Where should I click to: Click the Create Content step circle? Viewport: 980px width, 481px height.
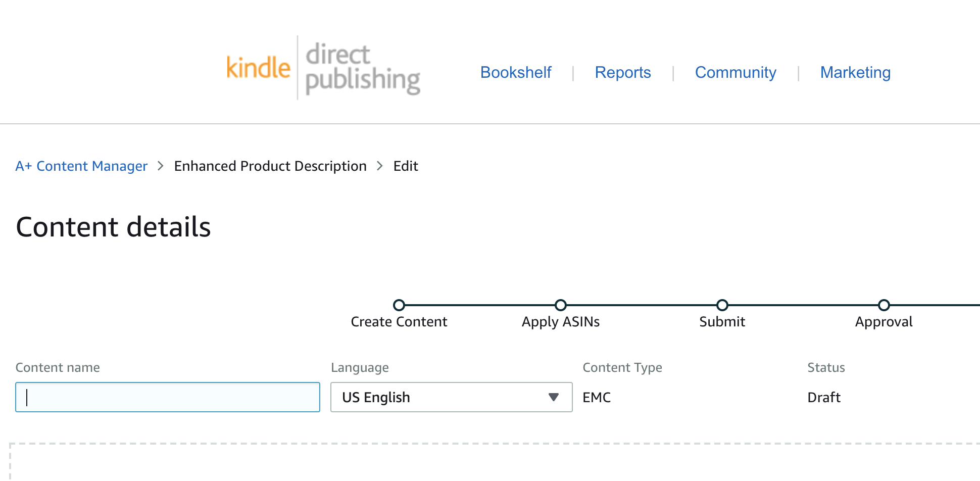coord(399,305)
